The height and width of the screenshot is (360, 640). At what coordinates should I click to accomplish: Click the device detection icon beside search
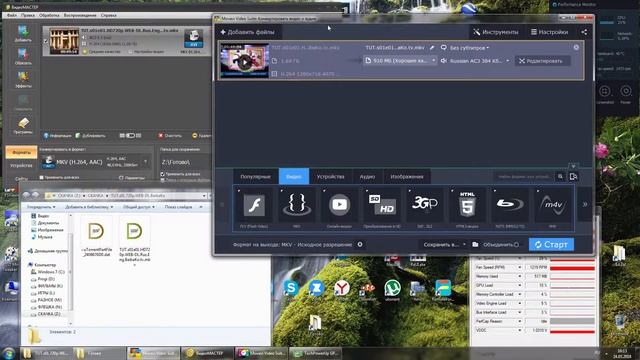(573, 176)
